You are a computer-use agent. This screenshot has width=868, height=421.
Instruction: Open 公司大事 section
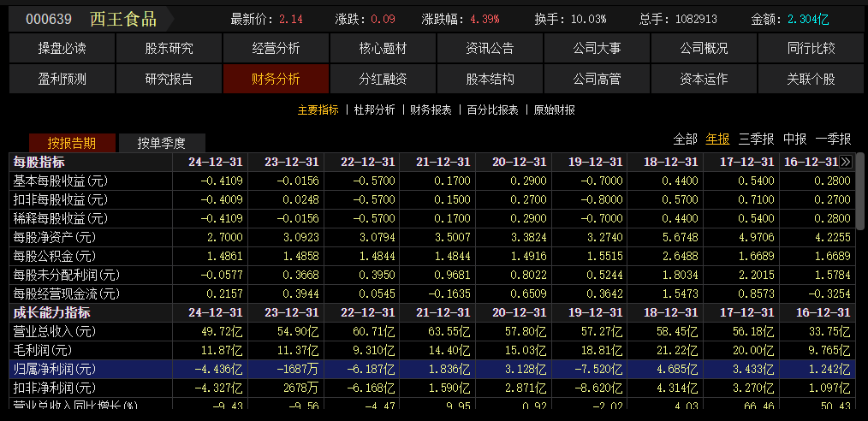coord(597,48)
